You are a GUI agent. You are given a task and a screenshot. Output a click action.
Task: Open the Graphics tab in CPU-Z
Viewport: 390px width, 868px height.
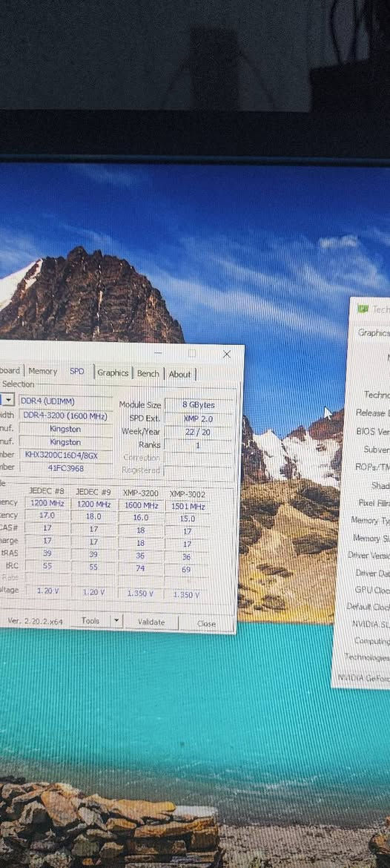[x=113, y=372]
